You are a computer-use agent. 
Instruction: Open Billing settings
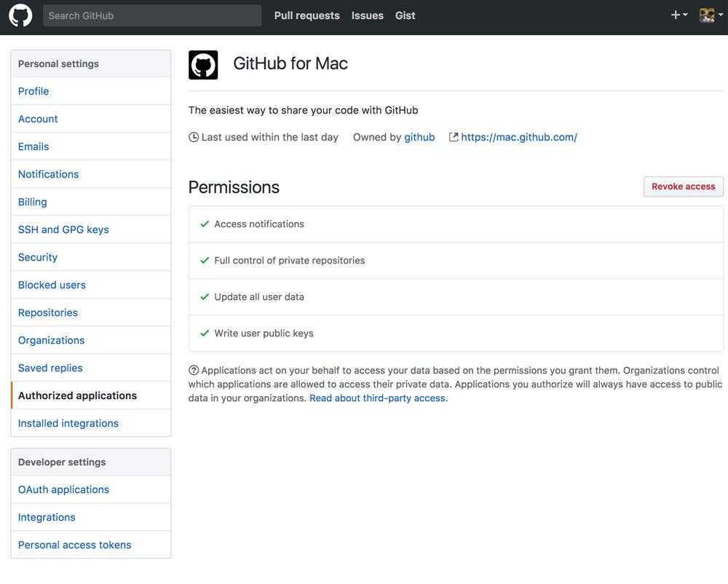tap(90, 202)
